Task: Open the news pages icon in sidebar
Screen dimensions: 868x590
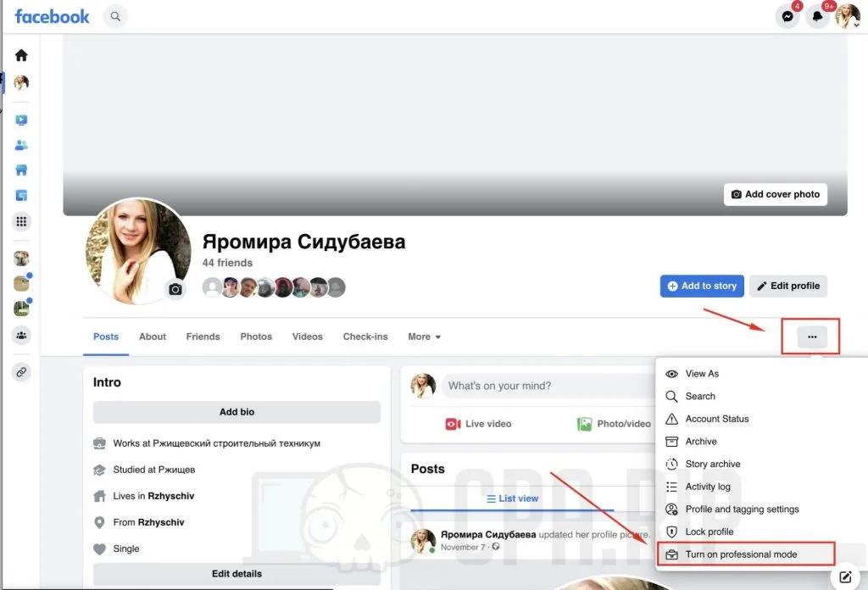Action: pyautogui.click(x=21, y=195)
